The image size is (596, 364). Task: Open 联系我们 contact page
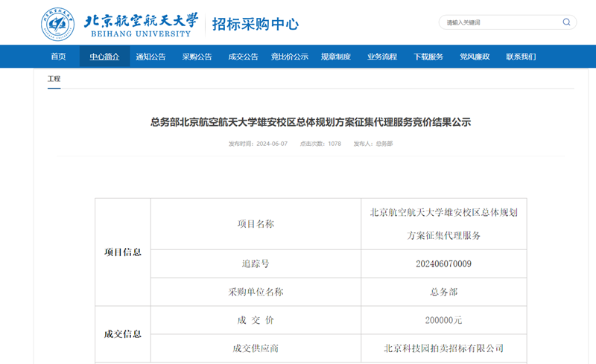521,57
